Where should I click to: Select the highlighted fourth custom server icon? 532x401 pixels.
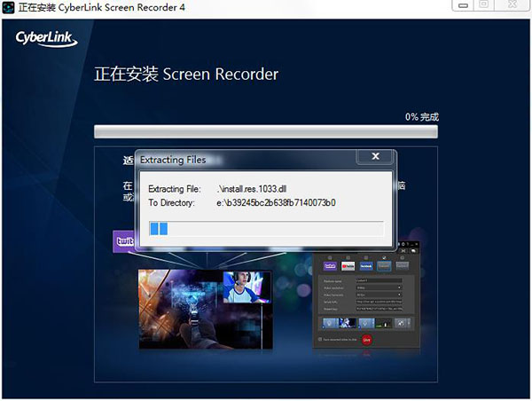click(383, 265)
